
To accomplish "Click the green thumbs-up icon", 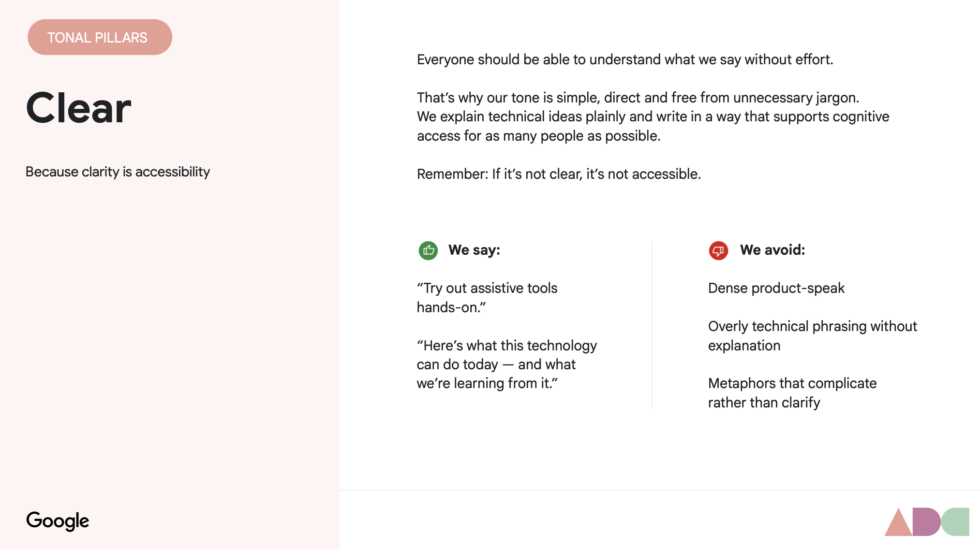I will 428,250.
